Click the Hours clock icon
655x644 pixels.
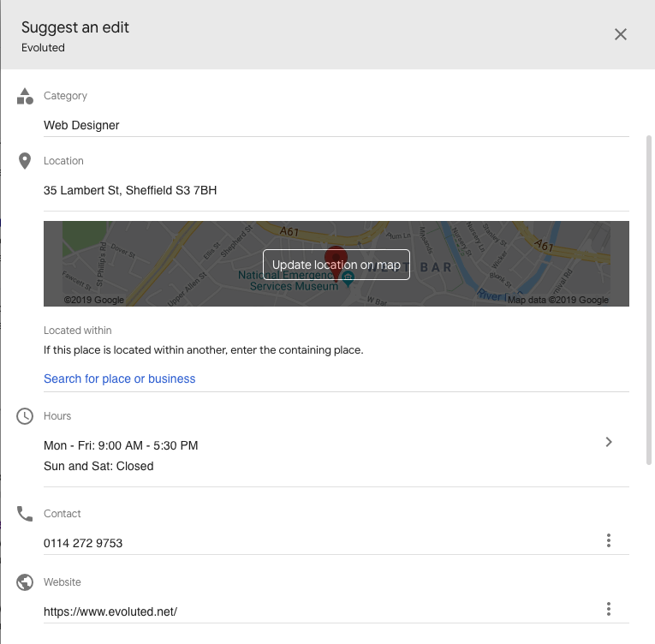(x=25, y=416)
